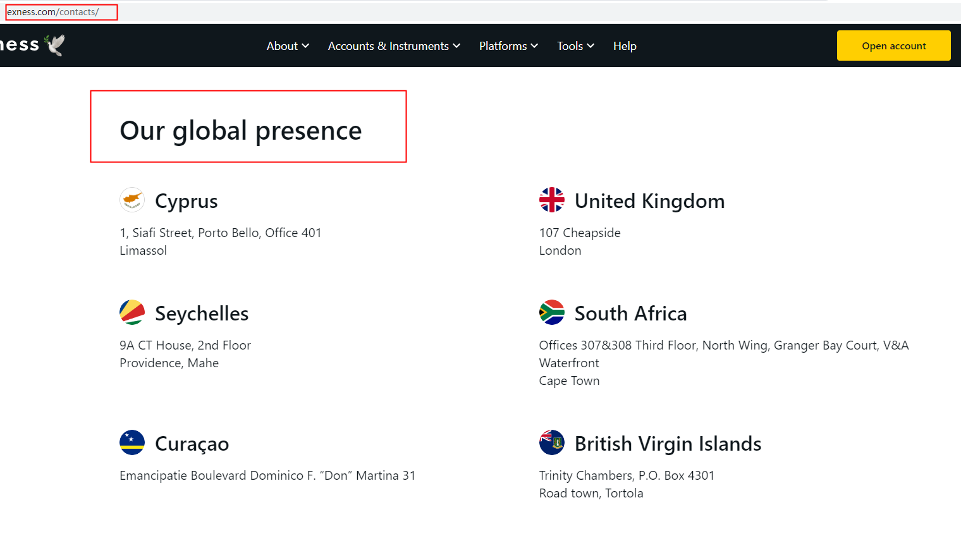The width and height of the screenshot is (961, 560).
Task: Click the Seychelles flag icon
Action: tap(132, 312)
